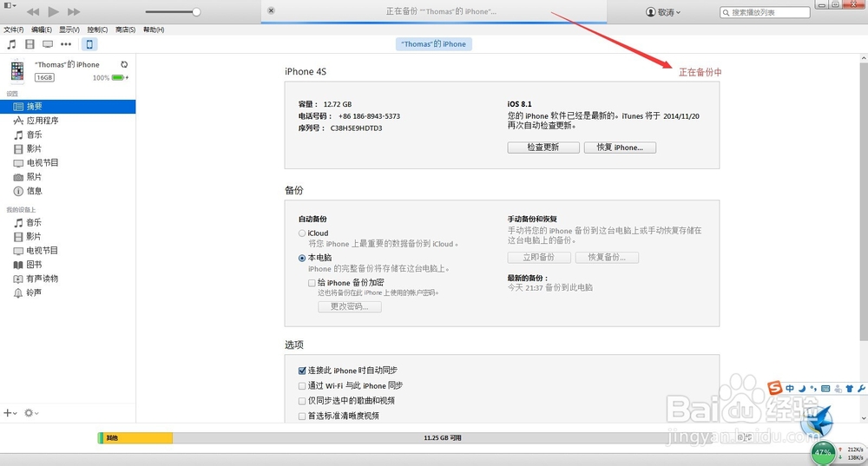Click the 11.25 GB 可用 storage text
The image size is (868, 466).
point(443,437)
